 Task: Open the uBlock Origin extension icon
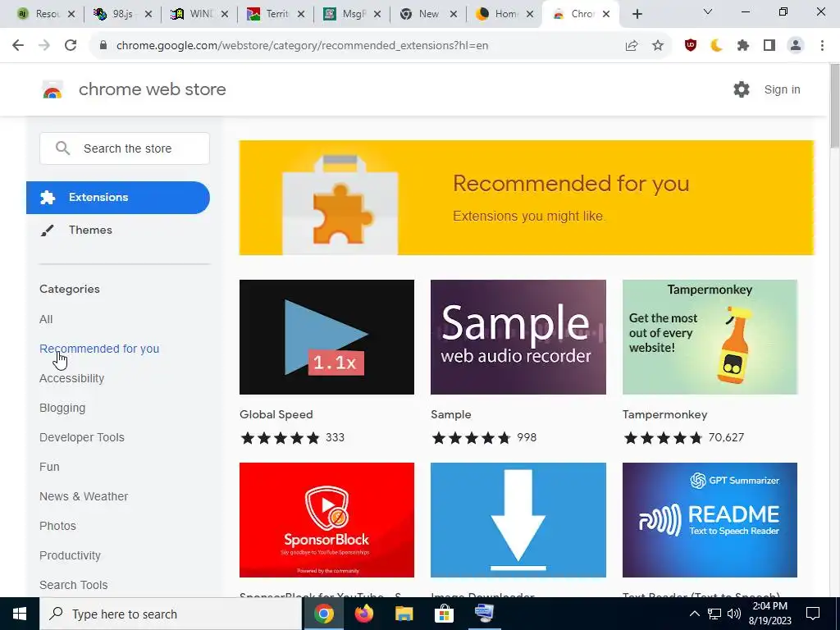click(x=691, y=46)
